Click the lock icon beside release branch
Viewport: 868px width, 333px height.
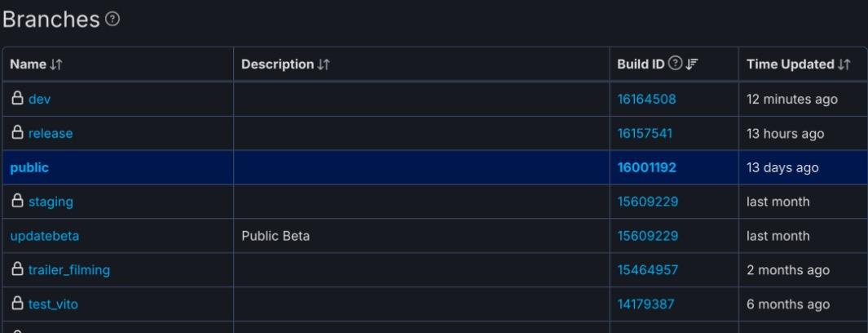tap(17, 133)
